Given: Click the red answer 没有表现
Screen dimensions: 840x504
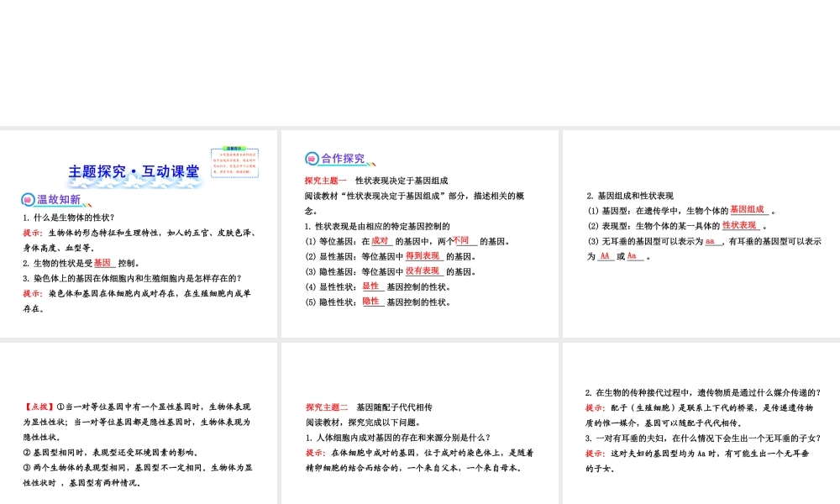Looking at the screenshot, I should point(423,270).
